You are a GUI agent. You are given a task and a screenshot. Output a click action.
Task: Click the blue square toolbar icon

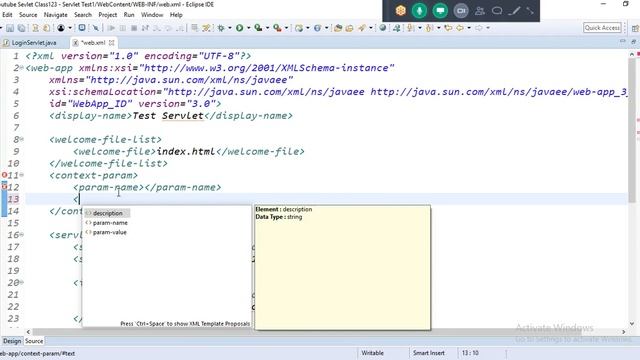(x=82, y=28)
